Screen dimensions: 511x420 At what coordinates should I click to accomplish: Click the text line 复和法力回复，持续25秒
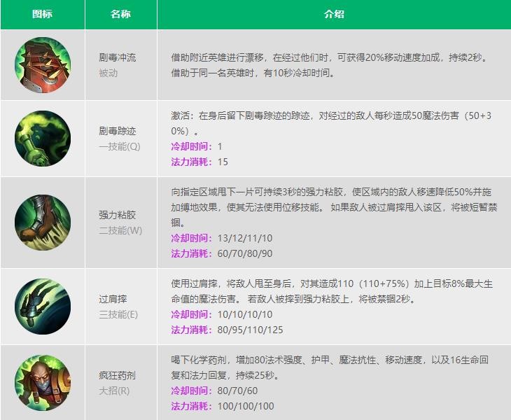coord(225,375)
